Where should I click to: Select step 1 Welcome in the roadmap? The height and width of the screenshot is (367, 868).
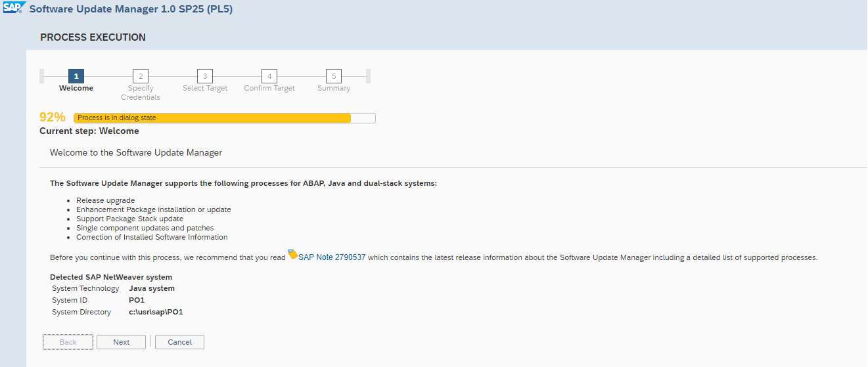point(76,76)
